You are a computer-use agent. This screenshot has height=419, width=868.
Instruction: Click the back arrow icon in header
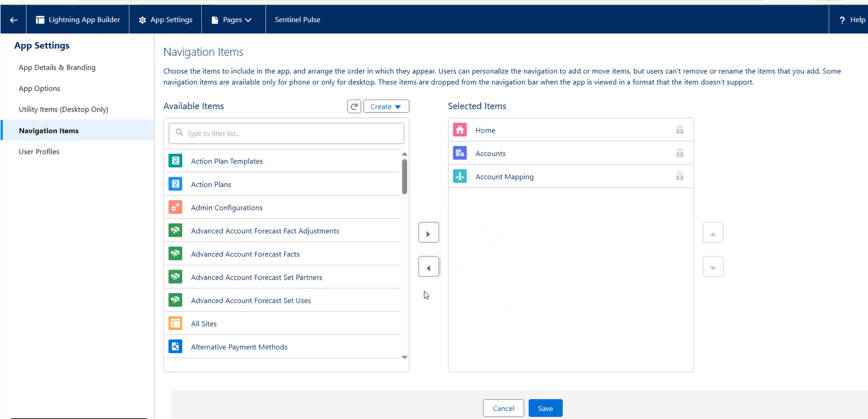[14, 20]
